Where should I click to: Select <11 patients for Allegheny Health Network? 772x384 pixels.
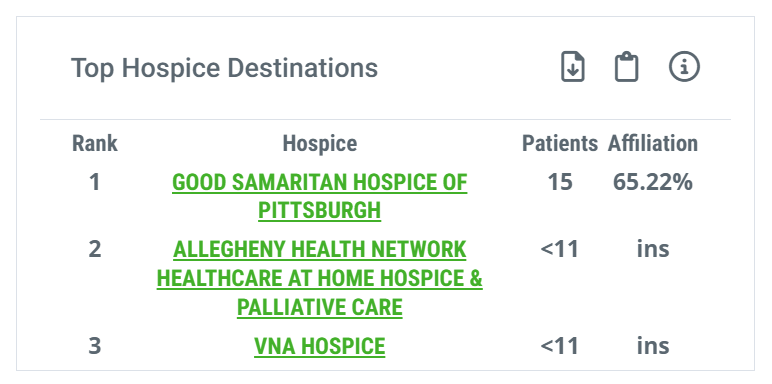(x=560, y=249)
